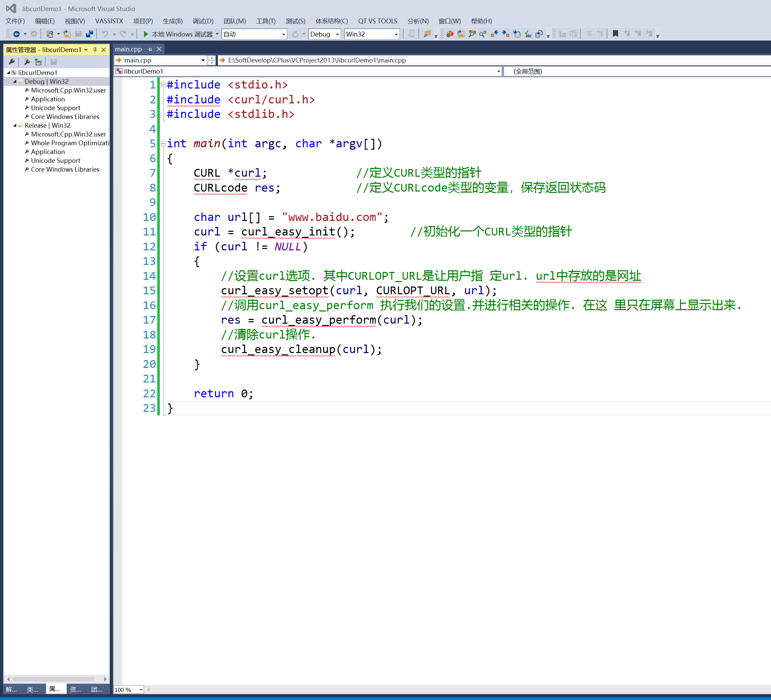This screenshot has width=771, height=700.
Task: Select the Save All icon on the toolbar
Action: 89,34
